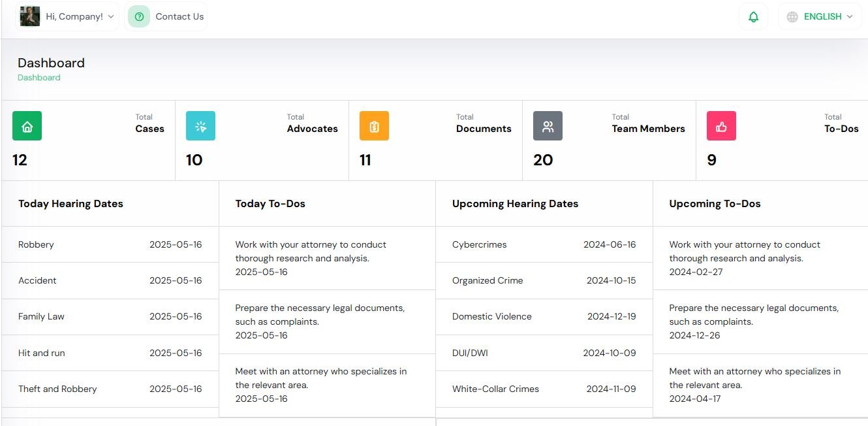The width and height of the screenshot is (868, 426).
Task: Click the globe icon beside ENGLISH
Action: pyautogui.click(x=792, y=17)
